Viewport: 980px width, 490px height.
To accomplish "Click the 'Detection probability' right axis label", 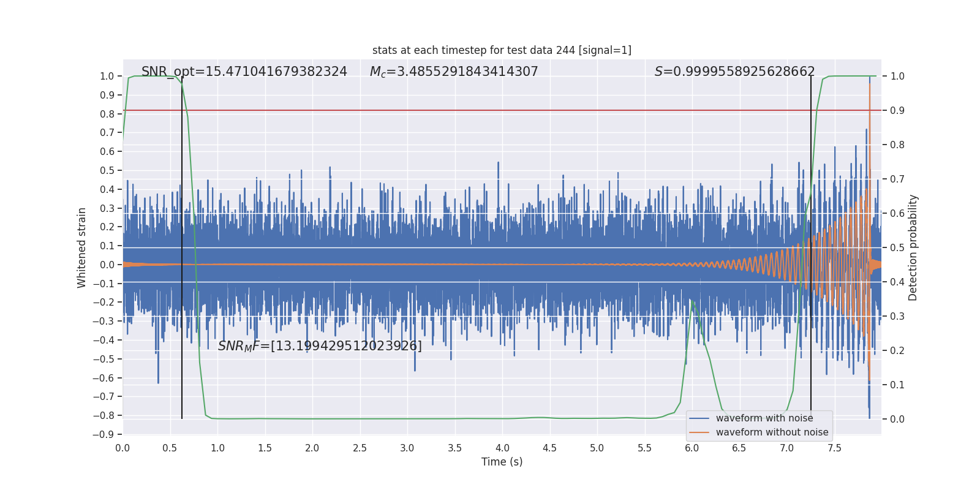I will (913, 247).
